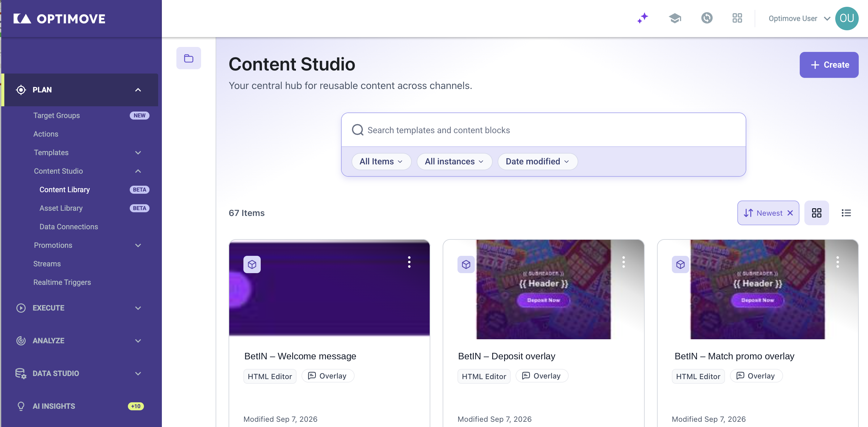Expand the Templates submenu
868x427 pixels.
pyautogui.click(x=138, y=153)
